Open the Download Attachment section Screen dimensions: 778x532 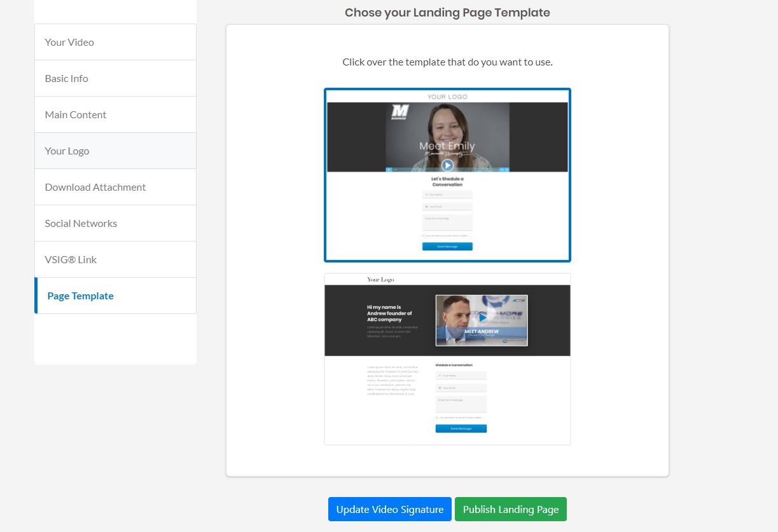95,186
